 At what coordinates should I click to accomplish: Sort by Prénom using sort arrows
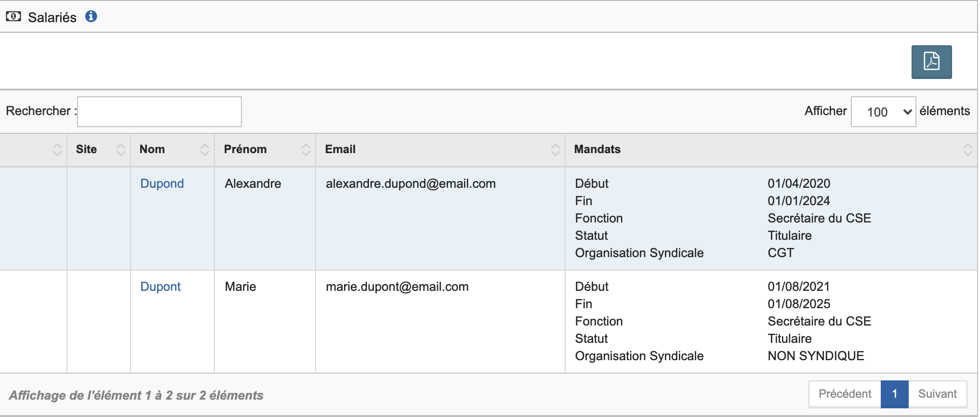coord(305,150)
